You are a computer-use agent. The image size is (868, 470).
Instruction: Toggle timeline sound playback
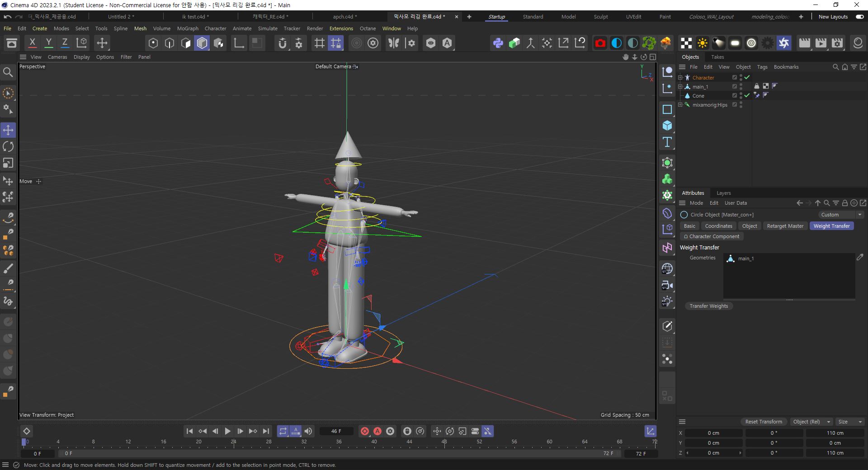point(308,431)
